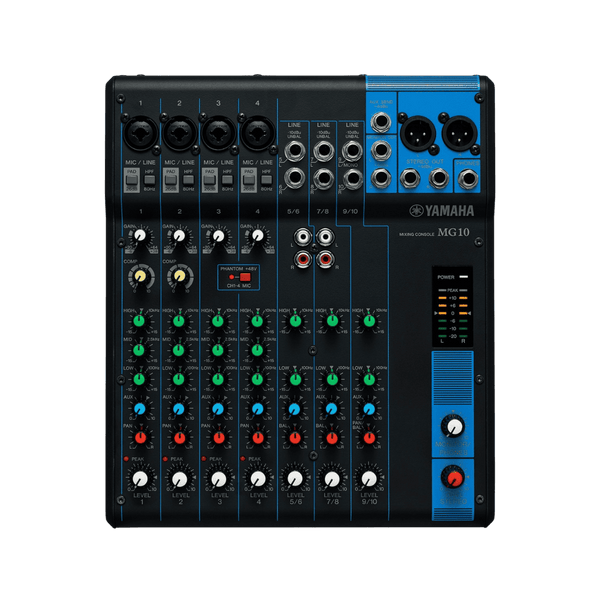600x600 pixels.
Task: Adjust the channel 2 COMP knob
Action: [x=179, y=276]
